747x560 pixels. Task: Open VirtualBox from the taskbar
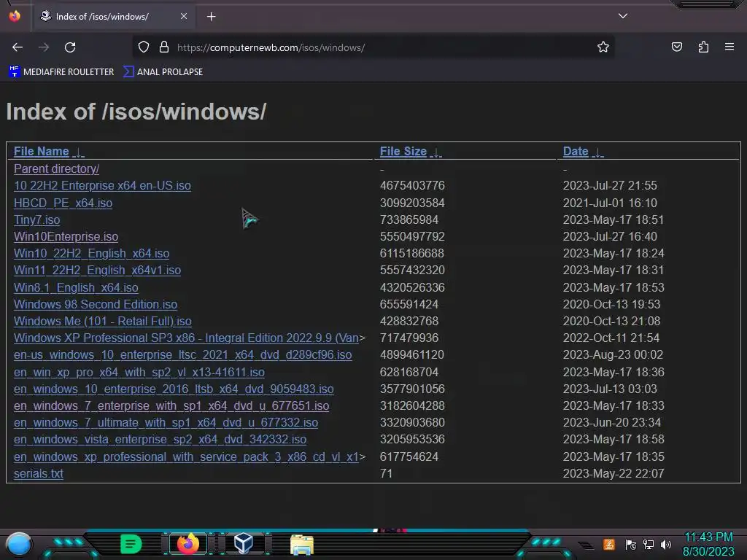[244, 544]
